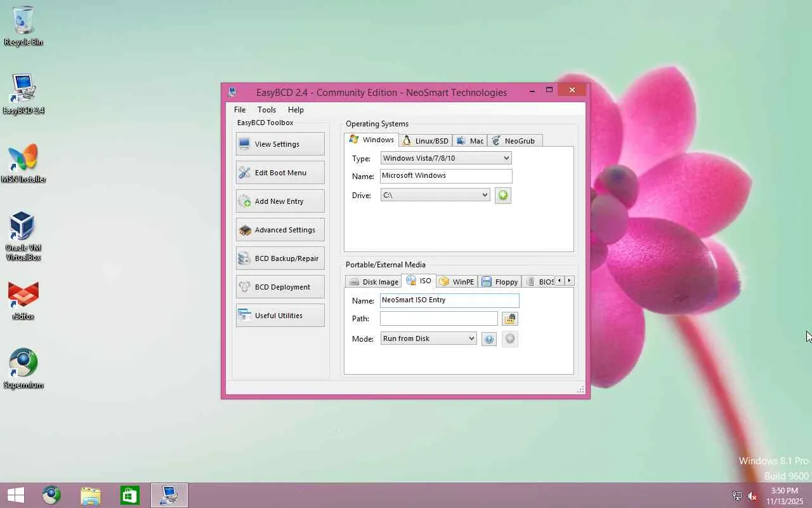Click the Supermium taskbar icon
Viewport: 812px width, 508px height.
coord(51,495)
